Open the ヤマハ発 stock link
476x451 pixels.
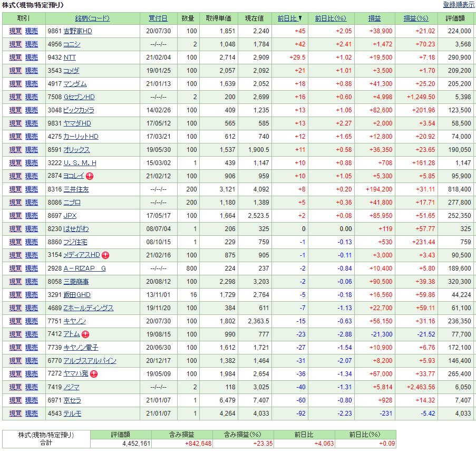(75, 373)
